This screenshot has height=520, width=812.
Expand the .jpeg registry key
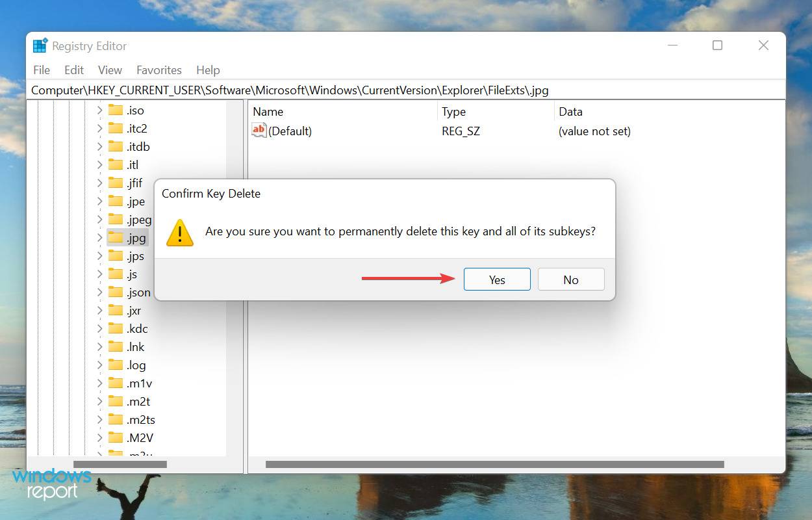[x=99, y=219]
